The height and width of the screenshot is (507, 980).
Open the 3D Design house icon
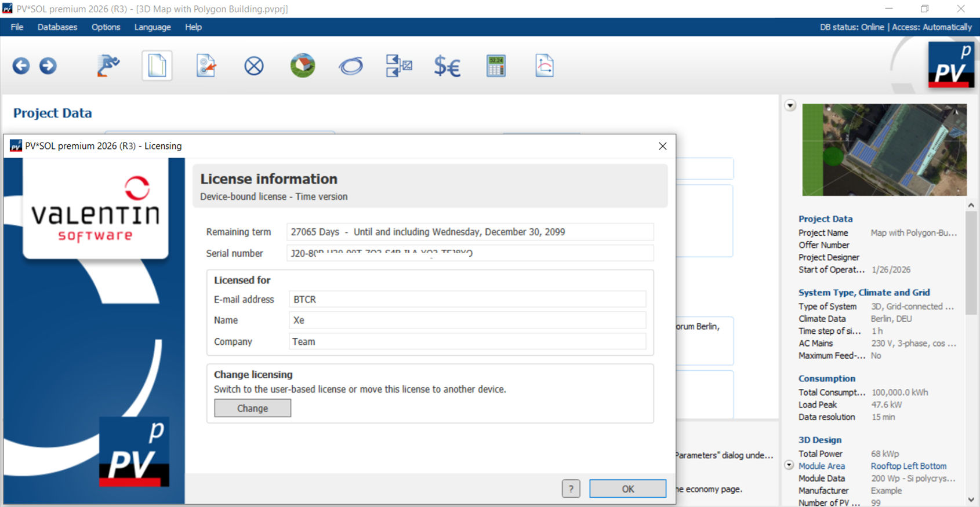coord(303,65)
